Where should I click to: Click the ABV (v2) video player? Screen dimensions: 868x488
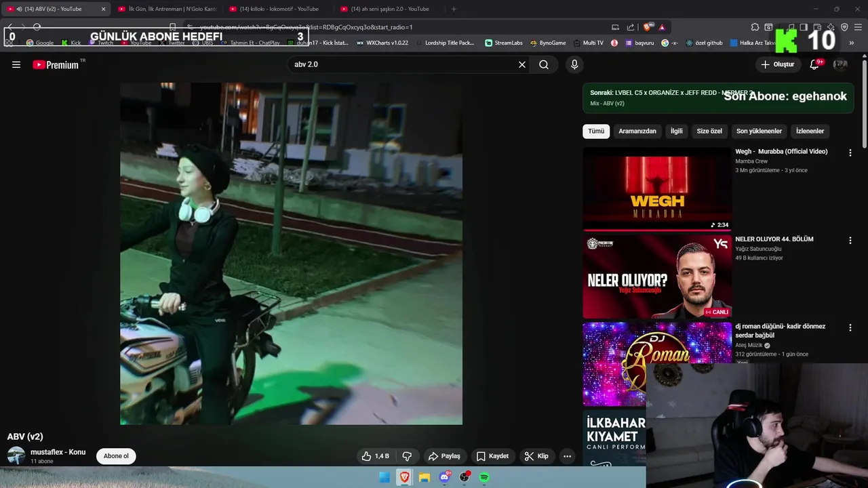(x=291, y=253)
